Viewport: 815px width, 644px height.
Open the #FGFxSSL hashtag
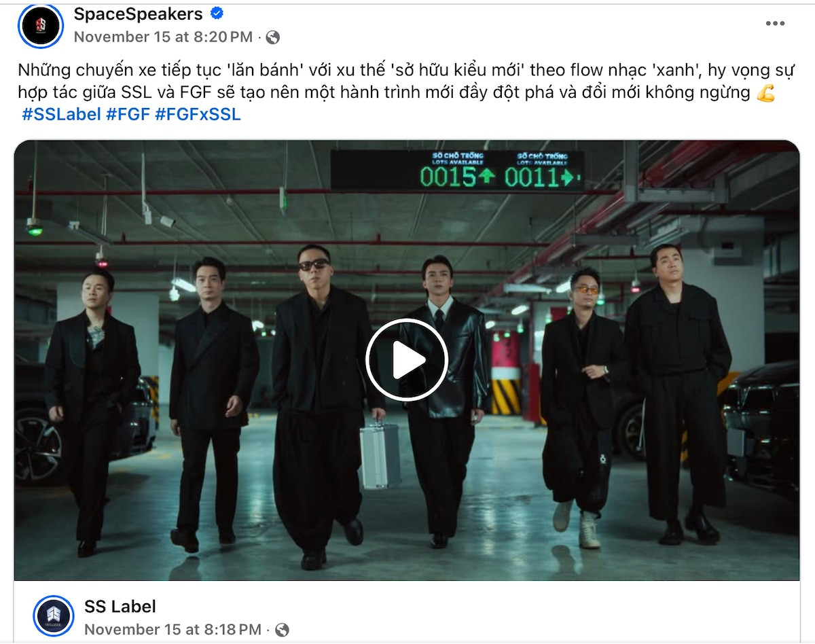point(198,114)
